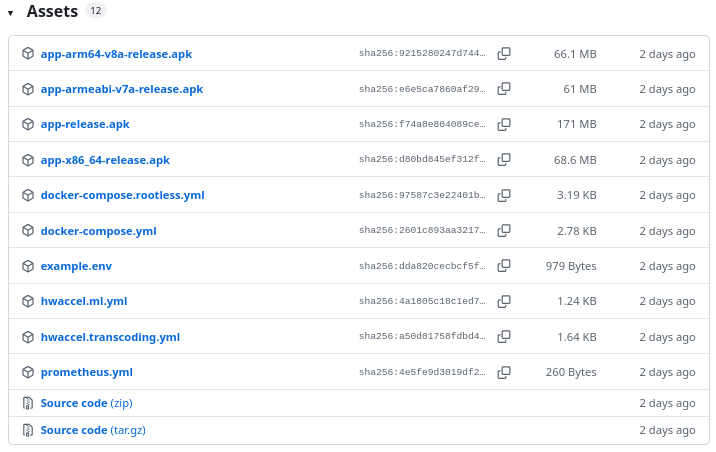Click '2 days ago' in Source code (tar.gz) row

[x=667, y=431]
